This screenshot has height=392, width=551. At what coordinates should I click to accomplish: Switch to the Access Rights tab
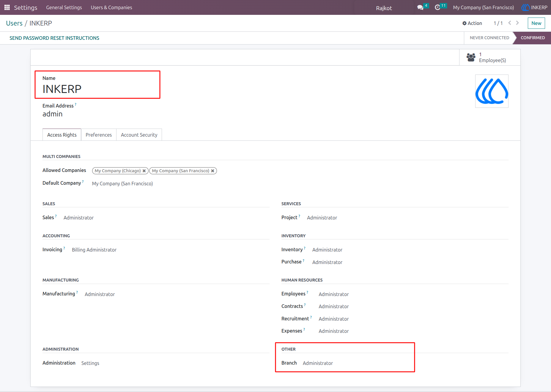(x=62, y=135)
